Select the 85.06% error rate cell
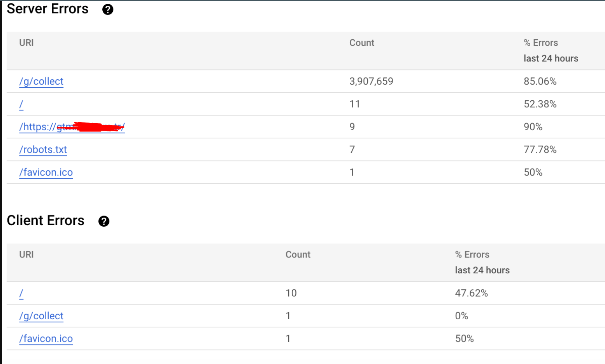 pos(540,81)
